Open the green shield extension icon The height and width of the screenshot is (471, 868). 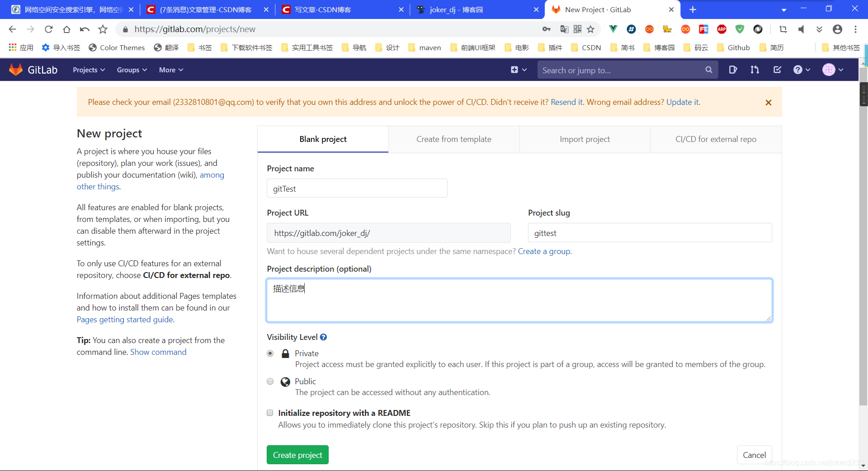coord(740,29)
